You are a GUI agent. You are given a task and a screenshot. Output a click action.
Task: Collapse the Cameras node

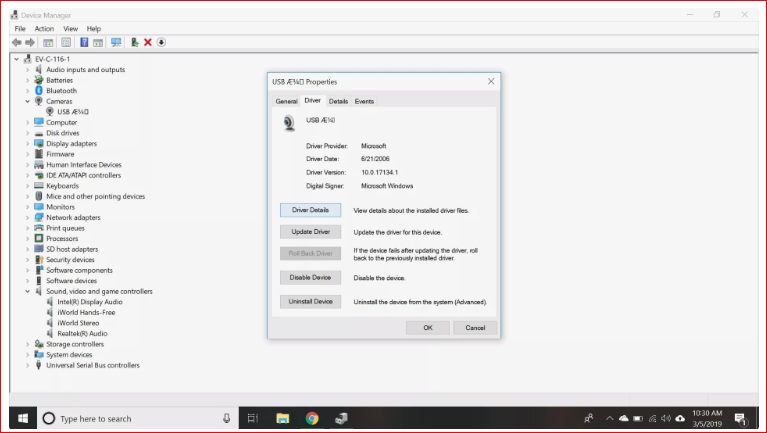[x=28, y=101]
